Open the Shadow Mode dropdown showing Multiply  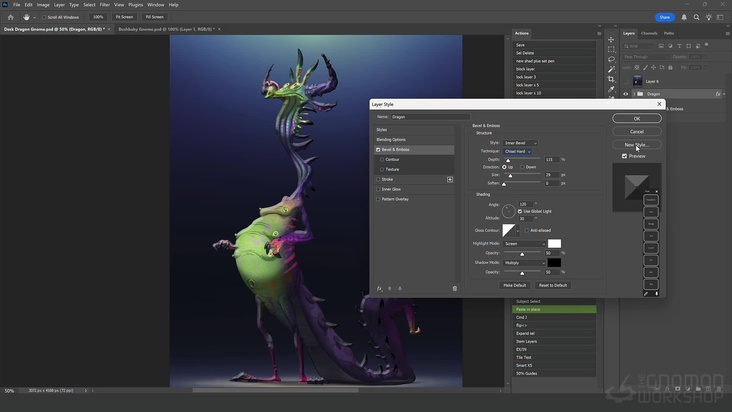tap(524, 263)
